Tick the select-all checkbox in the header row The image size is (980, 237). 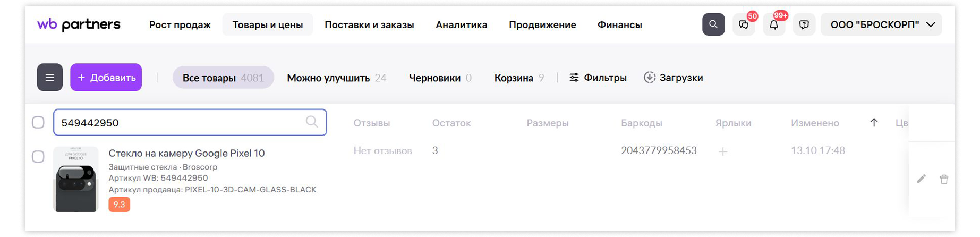coord(38,122)
